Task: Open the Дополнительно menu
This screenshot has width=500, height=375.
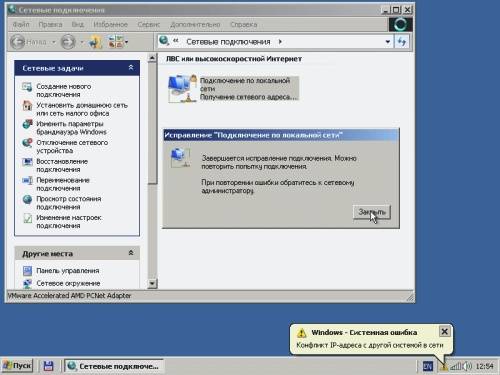Action: pyautogui.click(x=195, y=24)
